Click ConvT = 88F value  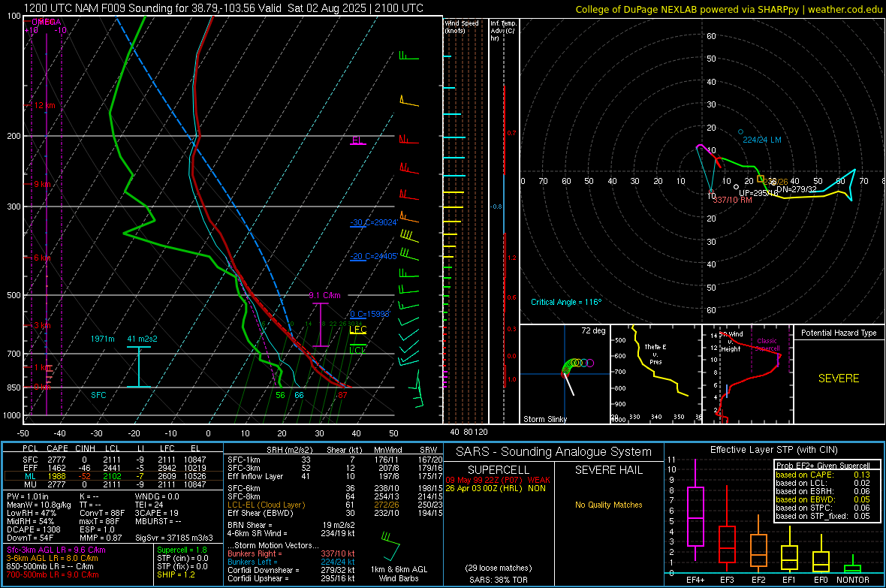tap(103, 513)
